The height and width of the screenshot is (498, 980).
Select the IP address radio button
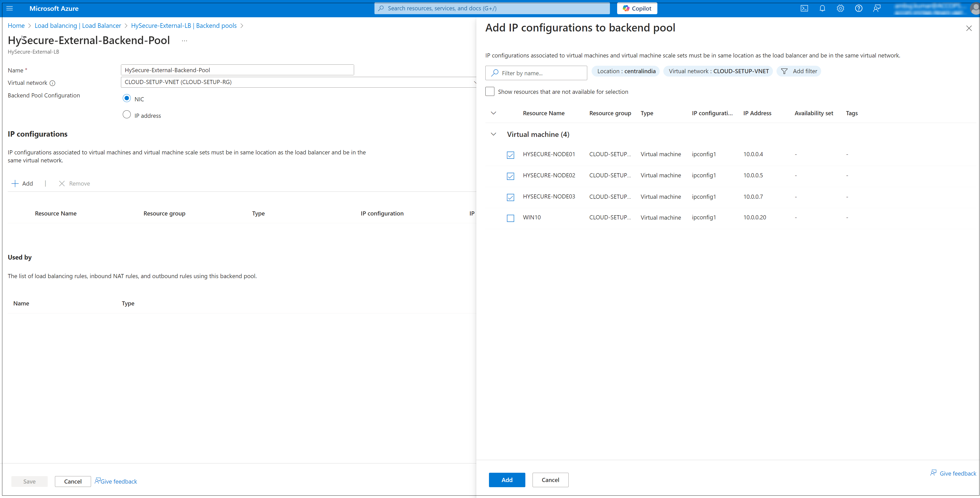tap(127, 115)
